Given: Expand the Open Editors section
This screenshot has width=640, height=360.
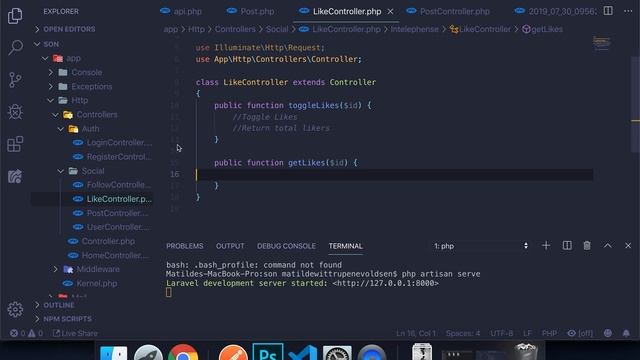Looking at the screenshot, I should click(x=69, y=29).
